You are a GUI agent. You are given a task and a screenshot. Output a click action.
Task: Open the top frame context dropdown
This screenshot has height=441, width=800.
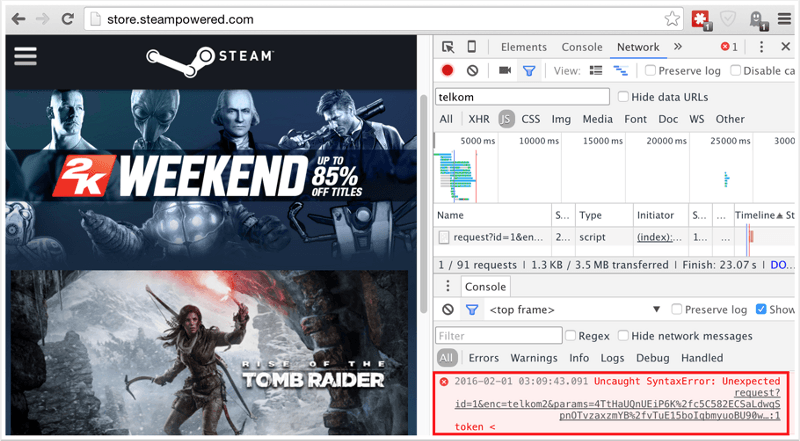pyautogui.click(x=575, y=309)
